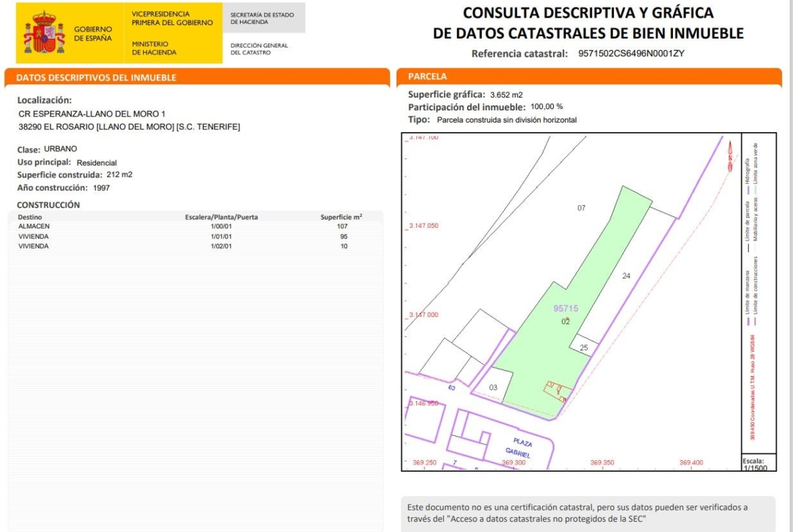The height and width of the screenshot is (532, 793).
Task: Click the VIVIENDA 1/01/01 table row
Action: (190, 236)
